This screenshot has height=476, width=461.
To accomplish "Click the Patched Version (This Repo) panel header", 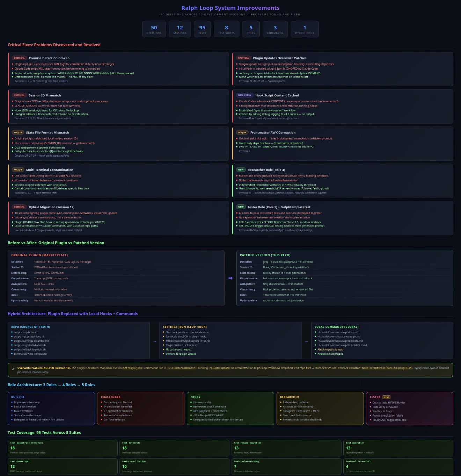I will point(265,255).
